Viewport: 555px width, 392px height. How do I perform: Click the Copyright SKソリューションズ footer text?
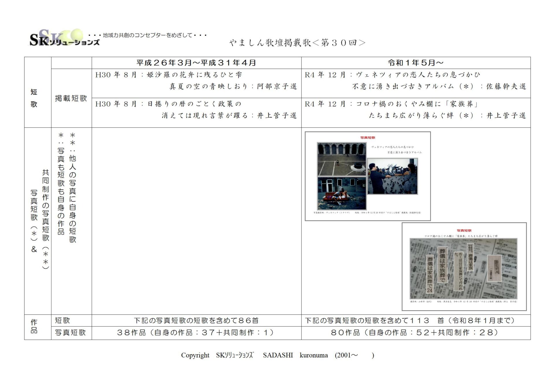click(x=277, y=355)
